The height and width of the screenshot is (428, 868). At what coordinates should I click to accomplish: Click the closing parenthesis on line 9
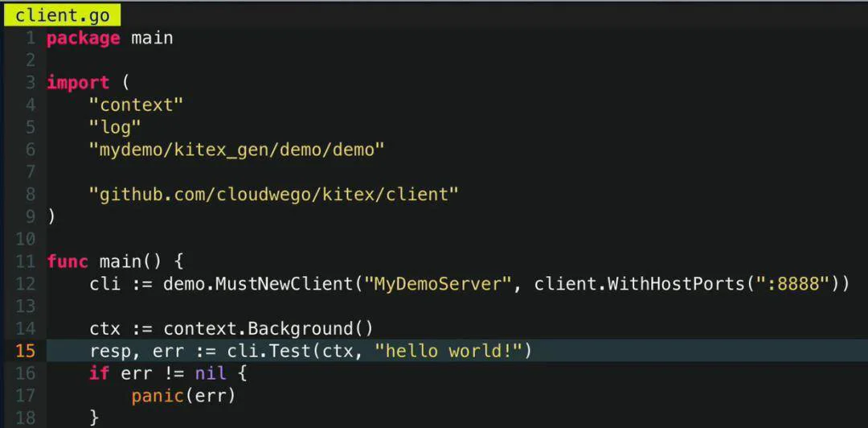[x=51, y=216]
